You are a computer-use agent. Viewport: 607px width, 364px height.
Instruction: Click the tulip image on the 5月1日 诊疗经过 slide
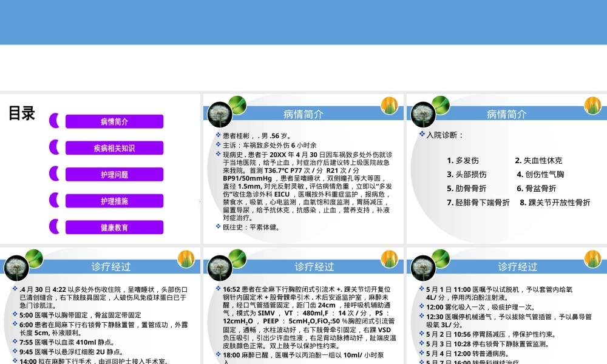point(592,259)
